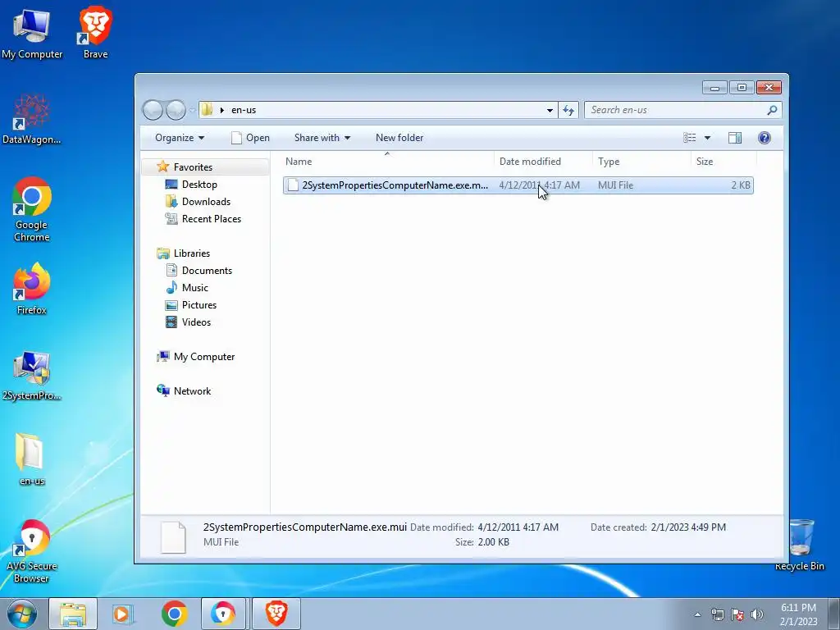The image size is (840, 630).
Task: Refresh the en-us folder view
Action: click(568, 110)
